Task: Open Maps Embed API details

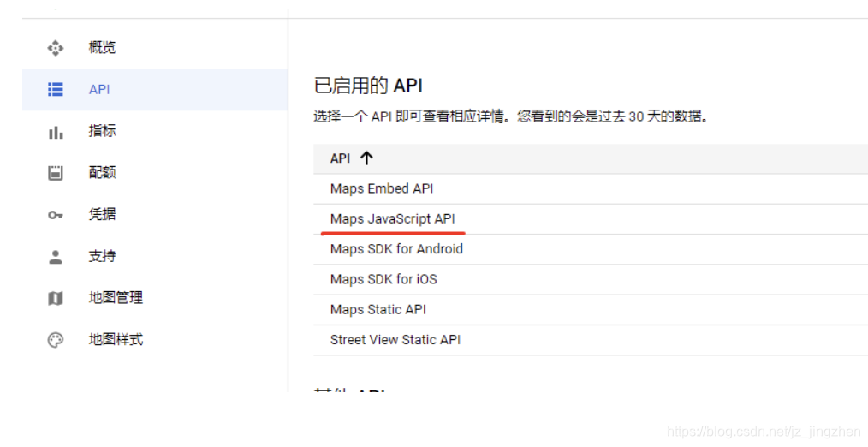Action: pyautogui.click(x=382, y=189)
